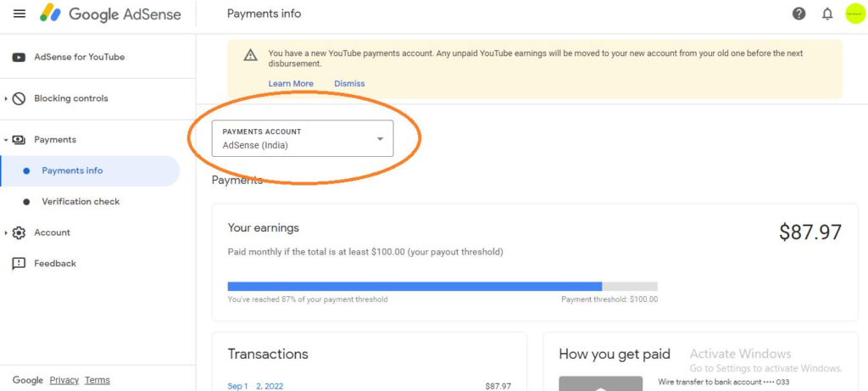Click the Feedback speech bubble icon
Viewport: 868px width, 391px height.
(19, 264)
